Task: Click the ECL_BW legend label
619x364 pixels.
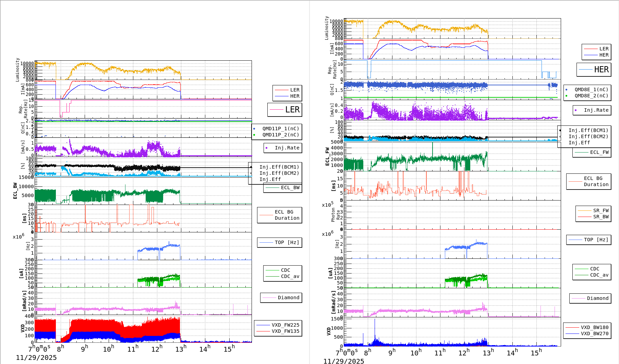Action: tap(290, 187)
